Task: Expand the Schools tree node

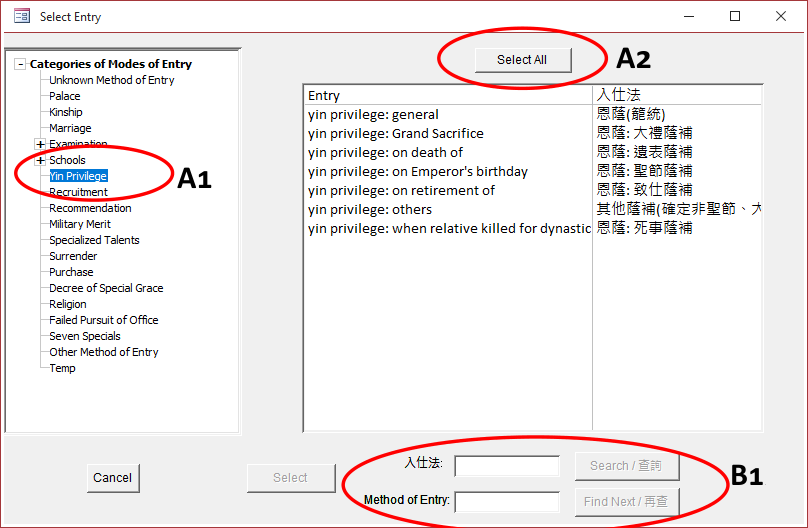Action: (x=40, y=160)
